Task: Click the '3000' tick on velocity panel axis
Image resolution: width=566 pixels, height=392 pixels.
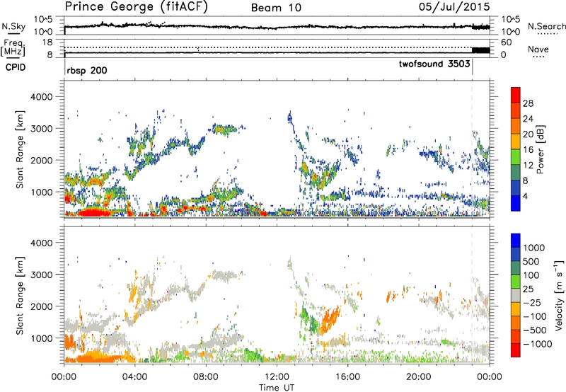Action: (42, 275)
